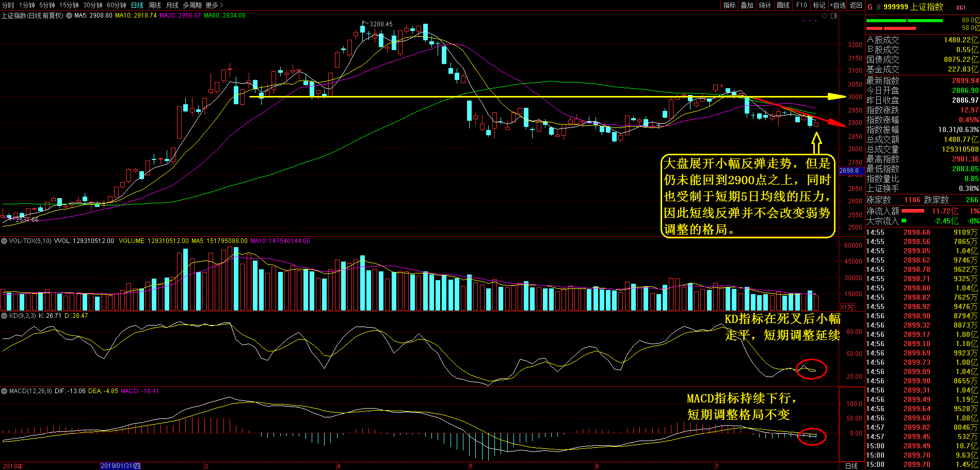Click the 今日开盘 2886.90 row
The width and height of the screenshot is (980, 470).
click(922, 90)
